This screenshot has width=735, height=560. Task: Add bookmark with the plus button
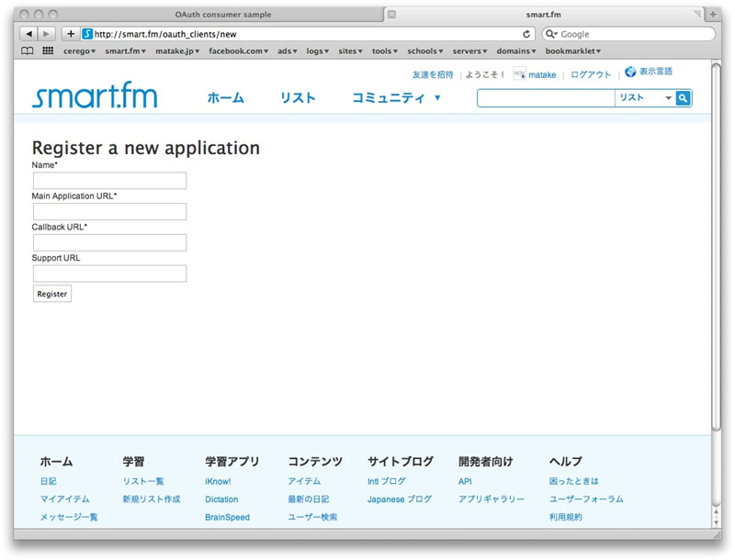point(71,34)
